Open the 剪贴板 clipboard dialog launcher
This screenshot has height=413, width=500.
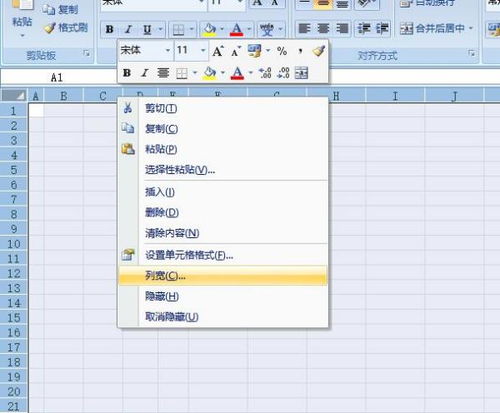click(x=87, y=53)
